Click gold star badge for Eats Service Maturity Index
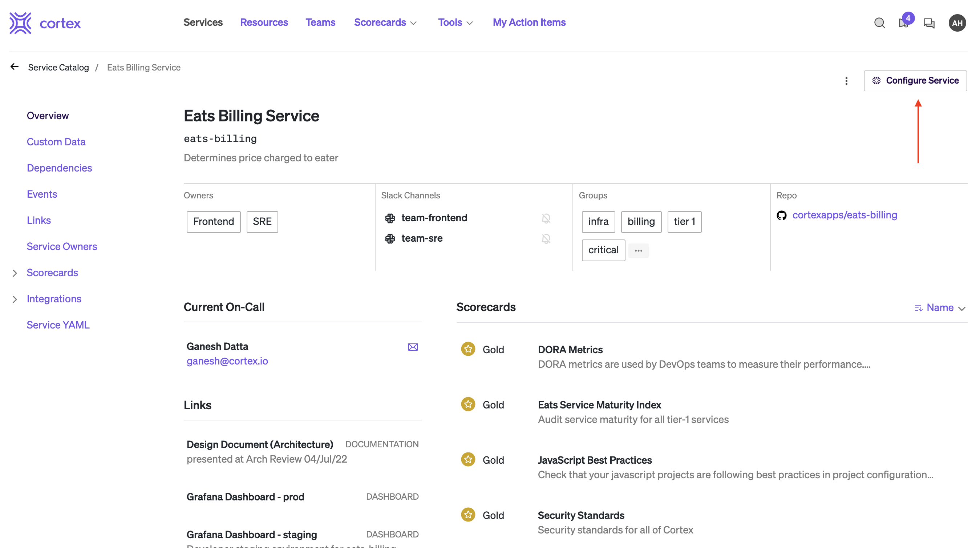Viewport: 980px width, 548px height. (x=468, y=404)
